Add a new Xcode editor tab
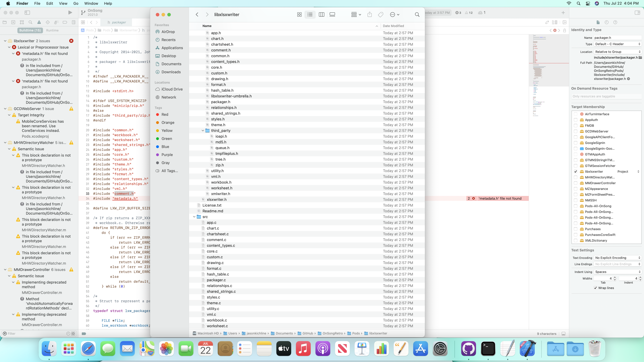 [563, 12]
